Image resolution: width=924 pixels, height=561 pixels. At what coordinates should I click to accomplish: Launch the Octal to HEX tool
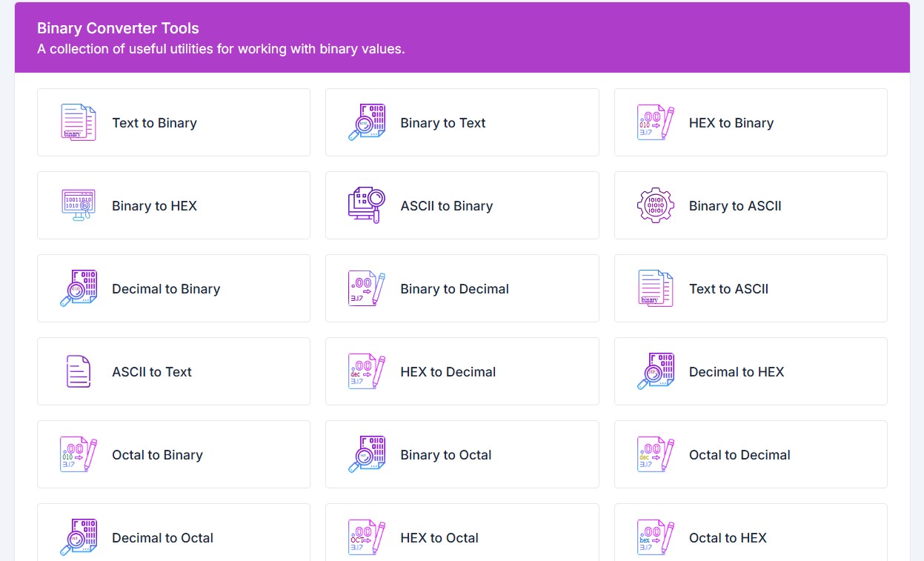click(x=727, y=538)
